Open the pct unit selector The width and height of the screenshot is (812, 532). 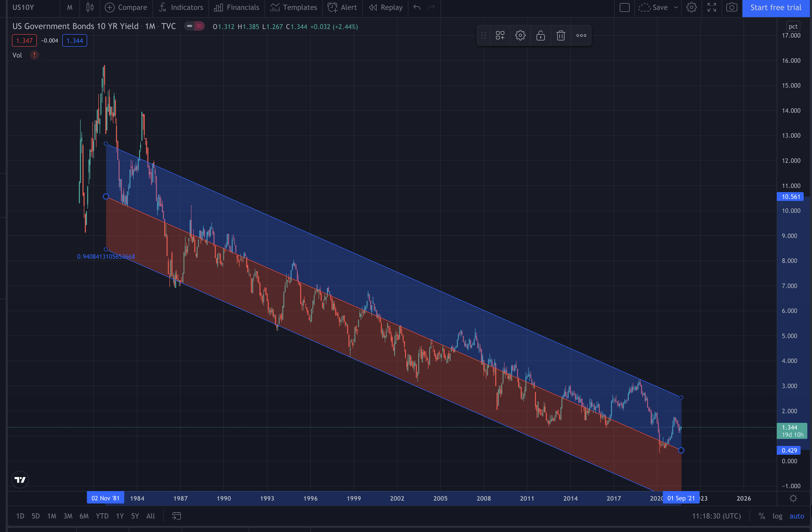(793, 26)
